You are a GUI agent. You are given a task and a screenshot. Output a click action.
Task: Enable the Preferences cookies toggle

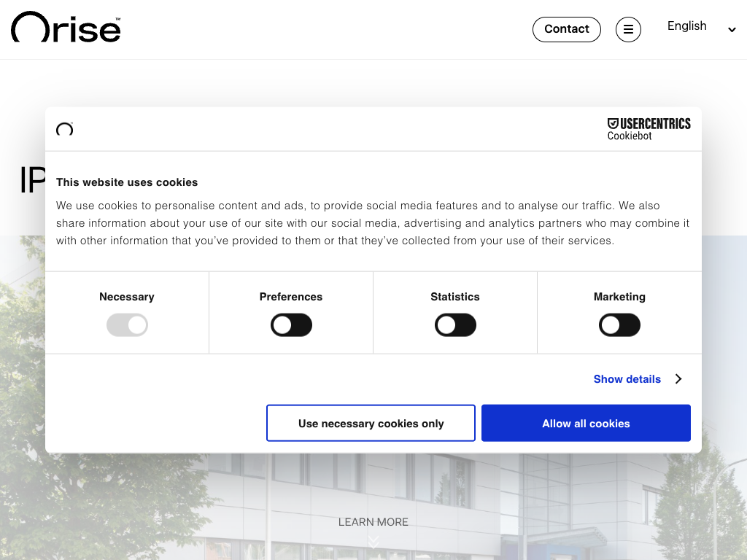click(x=291, y=325)
